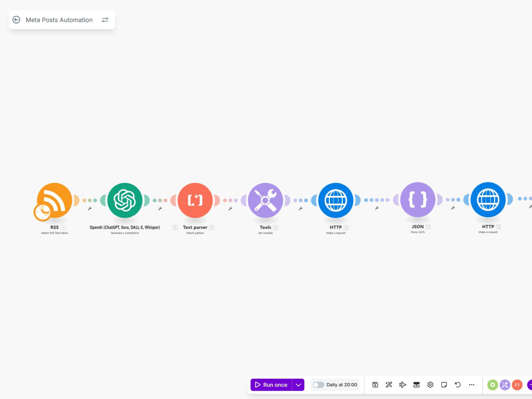Screen dimensions: 532x399
Task: Open scenario flow controls beside the scenario name
Action: click(105, 20)
